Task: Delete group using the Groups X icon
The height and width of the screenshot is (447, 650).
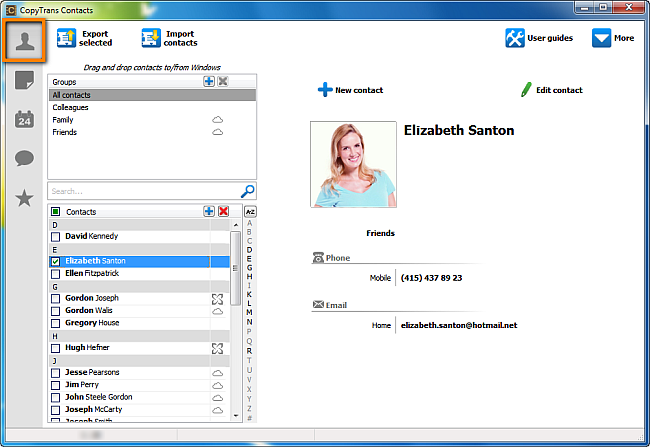Action: click(223, 81)
